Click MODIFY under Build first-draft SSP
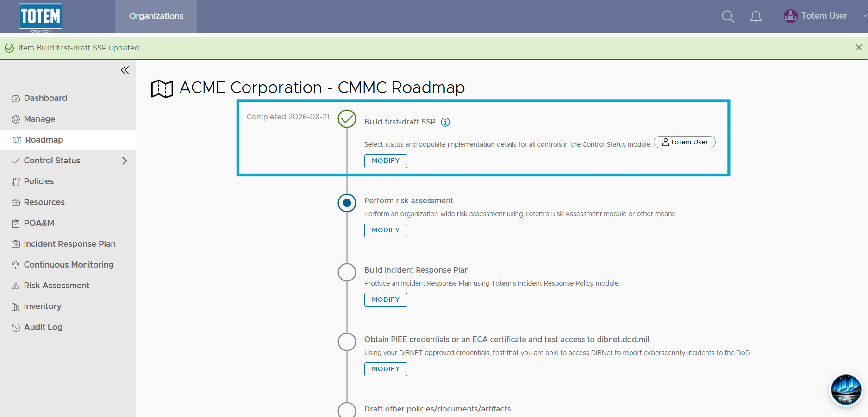Screen dimensions: 868x417 [x=386, y=161]
